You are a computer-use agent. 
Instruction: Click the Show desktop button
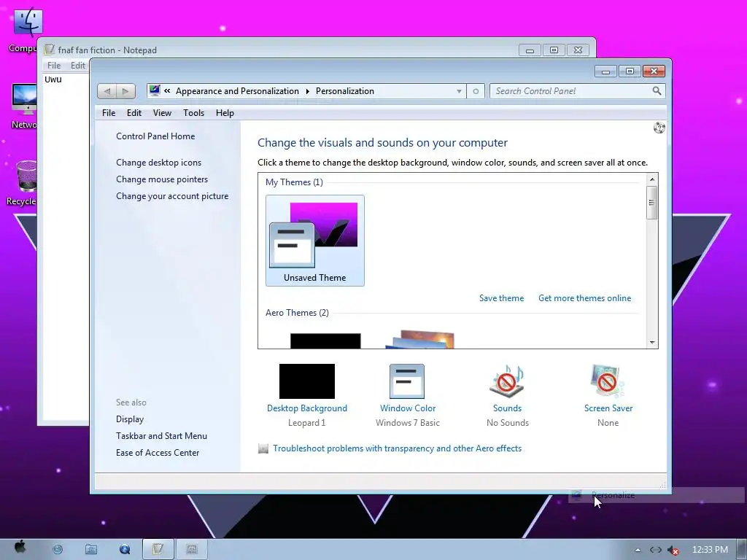tap(742, 550)
